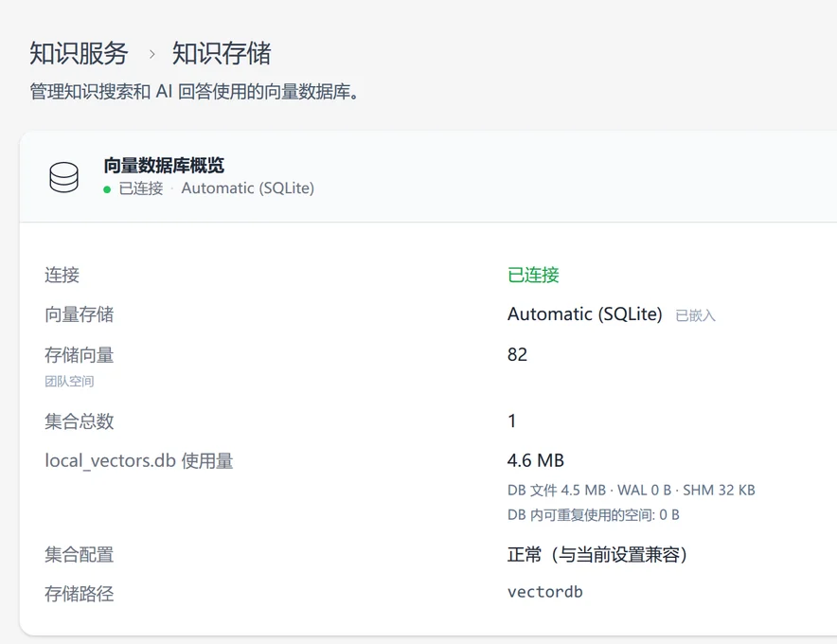This screenshot has height=644, width=837.
Task: Select the 向量数据库概览 heading
Action: point(164,166)
